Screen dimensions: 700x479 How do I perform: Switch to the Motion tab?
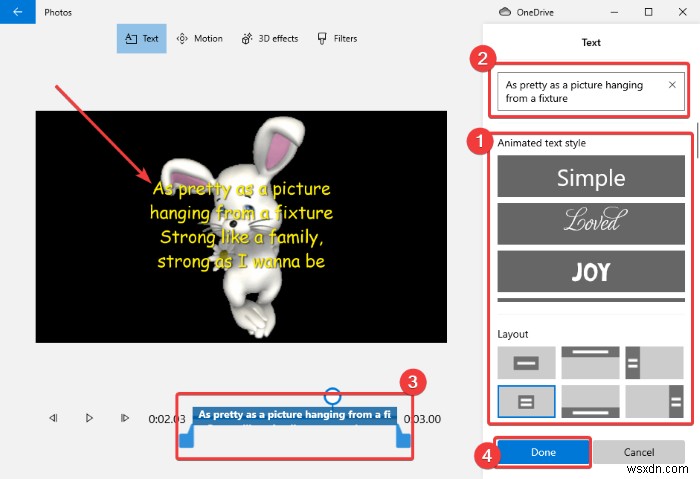(200, 38)
